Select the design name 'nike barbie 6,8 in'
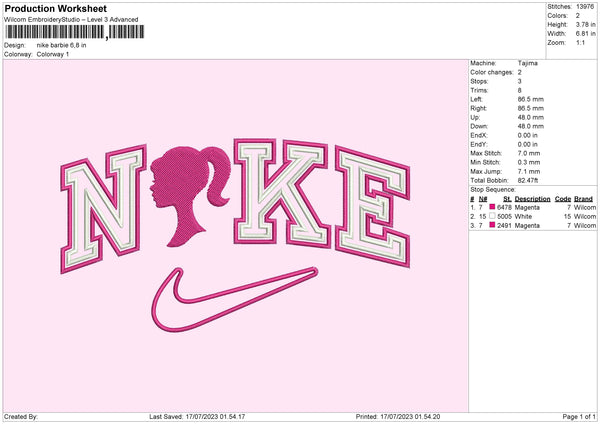Screen dimensions: 600x424 (61, 45)
